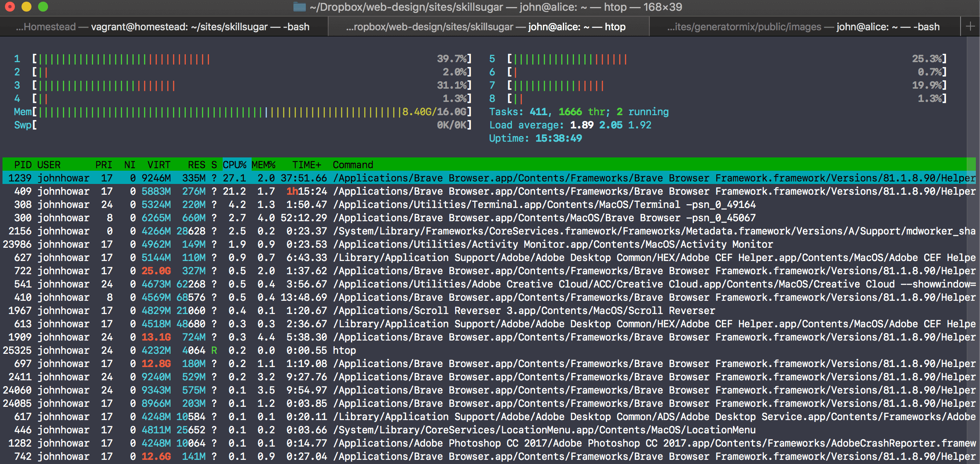Click the CPU 7 usage meter bar
Image resolution: width=980 pixels, height=464 pixels.
pyautogui.click(x=727, y=85)
